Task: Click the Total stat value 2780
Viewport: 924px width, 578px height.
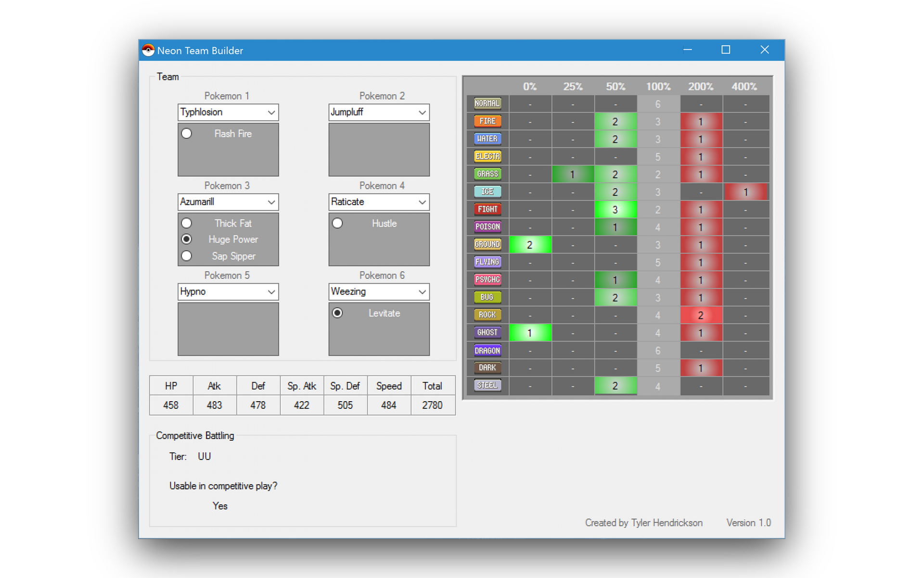Action: coord(432,405)
